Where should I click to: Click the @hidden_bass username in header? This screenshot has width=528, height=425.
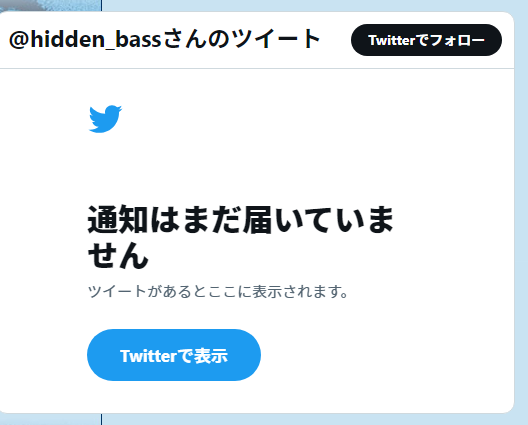85,39
